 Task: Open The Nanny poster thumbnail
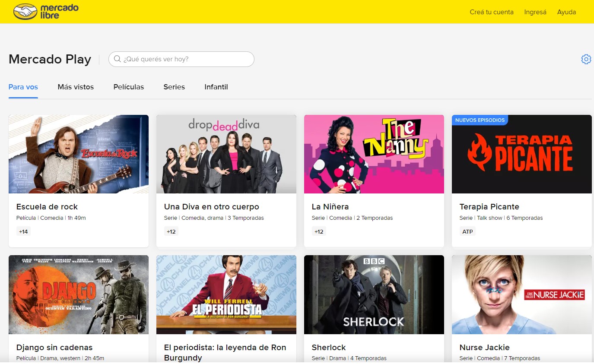click(x=374, y=154)
